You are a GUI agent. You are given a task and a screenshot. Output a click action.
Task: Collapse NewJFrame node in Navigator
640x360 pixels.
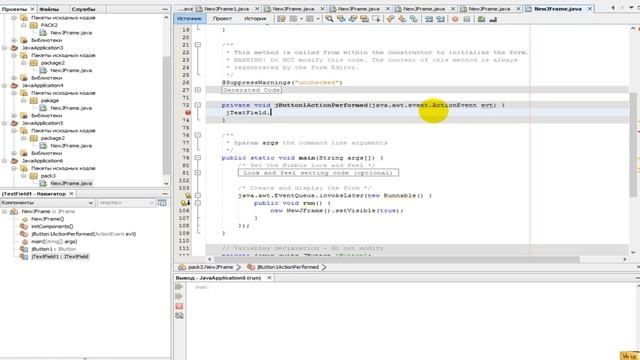click(x=4, y=211)
